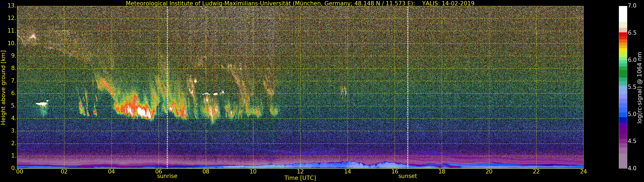The height and width of the screenshot is (182, 644).
Task: Click the height tick label '9.'
Action: 14,56
